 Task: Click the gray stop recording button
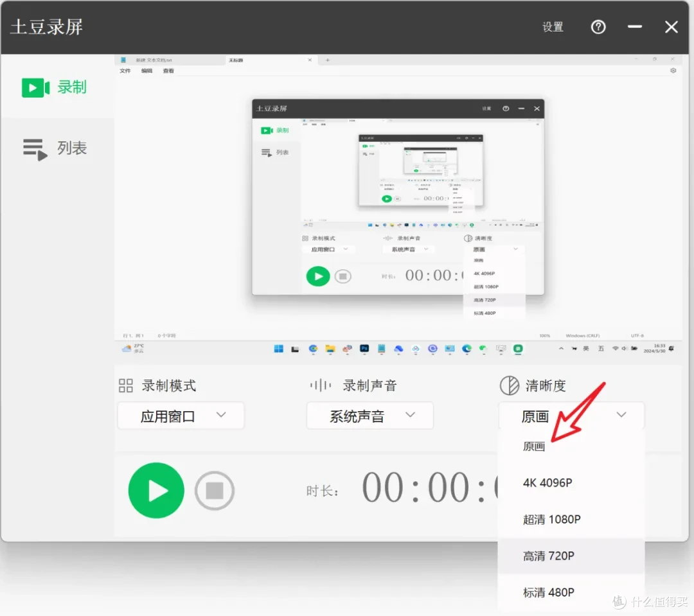coord(215,490)
